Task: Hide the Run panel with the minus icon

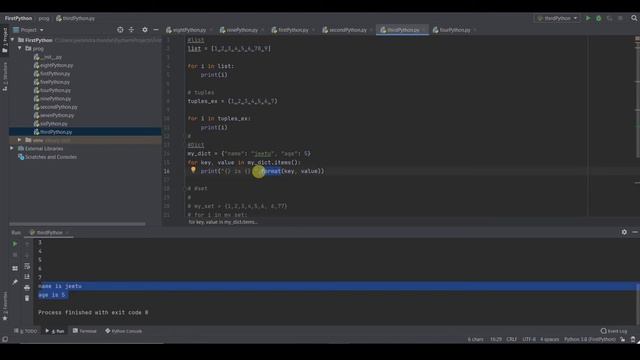Action: tap(635, 232)
